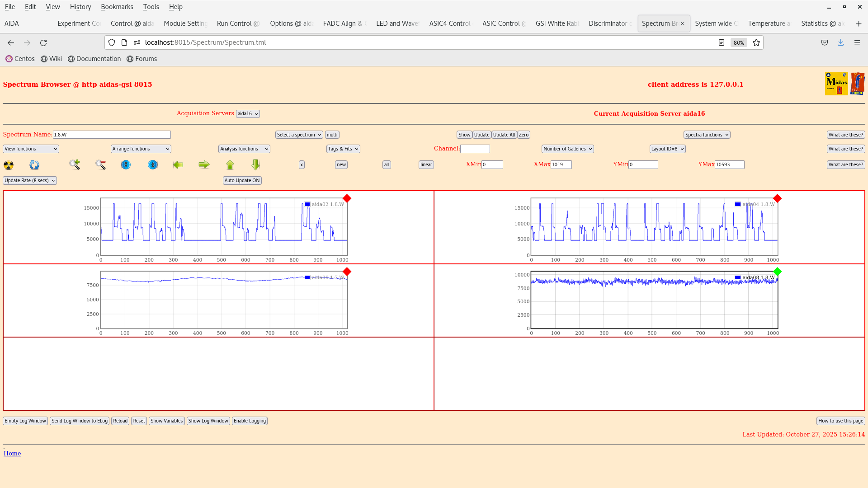This screenshot has width=868, height=488.
Task: Select the Zero spectrum radiation icon
Action: (8, 165)
